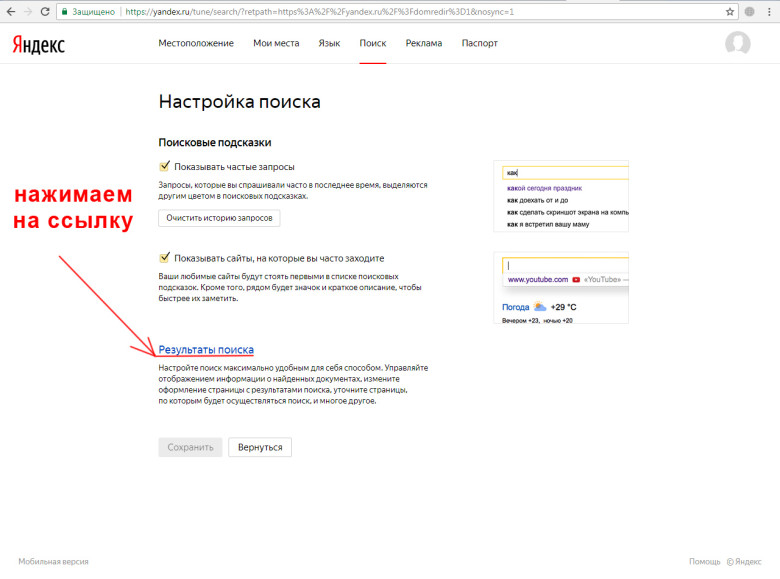This screenshot has height=579, width=780.
Task: Click the browser back arrow
Action: [9, 11]
